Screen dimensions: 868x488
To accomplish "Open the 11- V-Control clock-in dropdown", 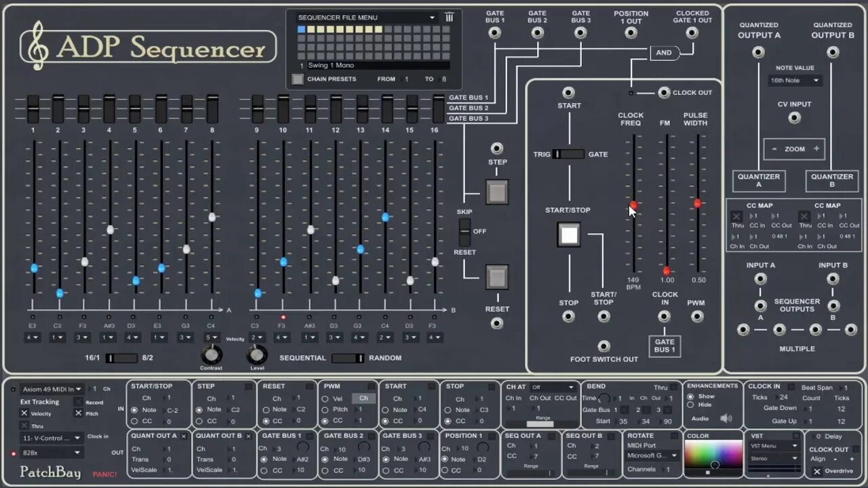I will [x=52, y=438].
